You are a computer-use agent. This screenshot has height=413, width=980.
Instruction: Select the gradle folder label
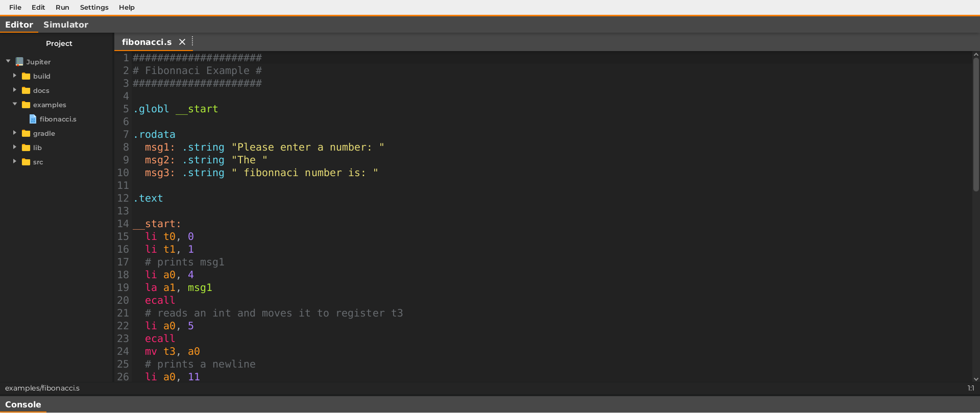44,133
